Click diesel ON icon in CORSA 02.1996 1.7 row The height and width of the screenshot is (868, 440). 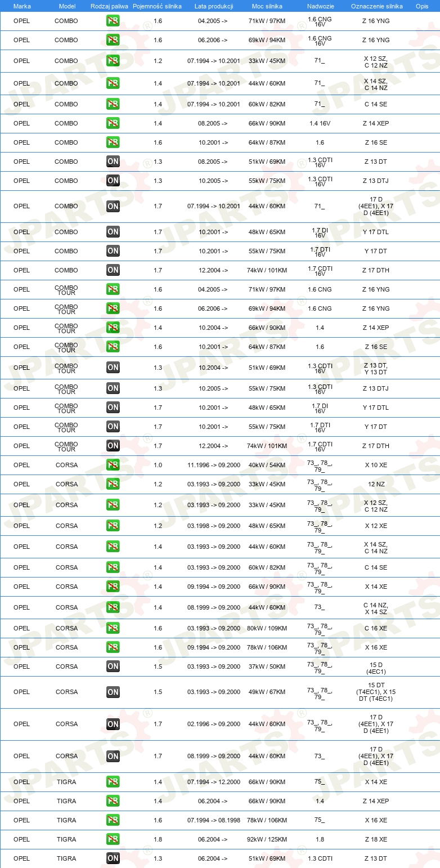[x=113, y=724]
